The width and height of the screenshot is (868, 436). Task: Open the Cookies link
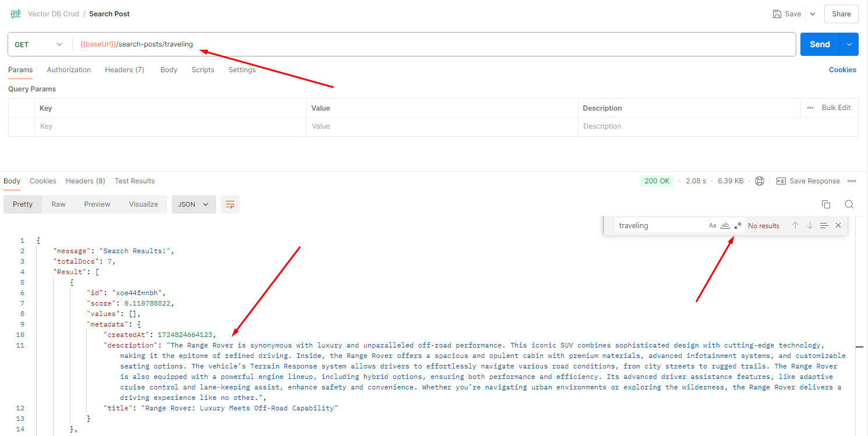coord(842,69)
